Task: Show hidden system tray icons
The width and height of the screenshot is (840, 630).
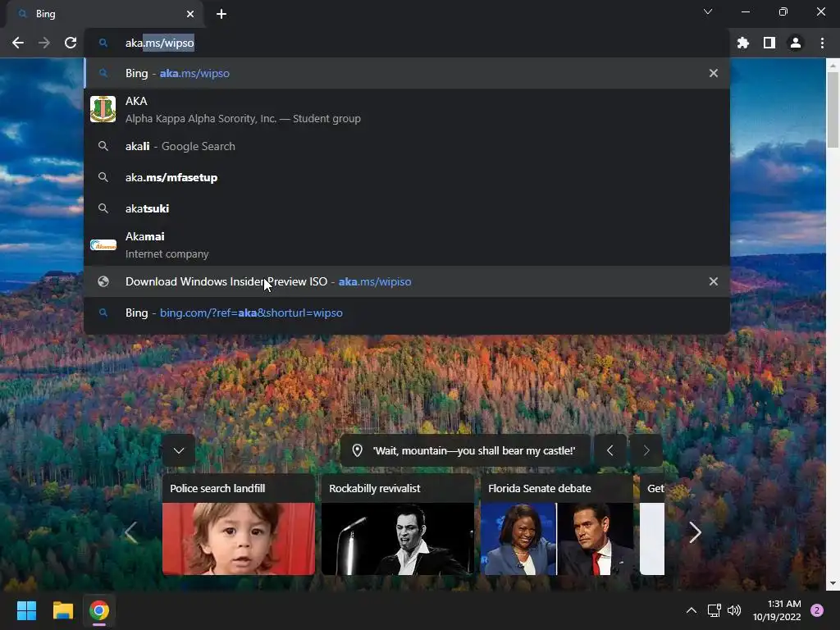Action: (692, 610)
